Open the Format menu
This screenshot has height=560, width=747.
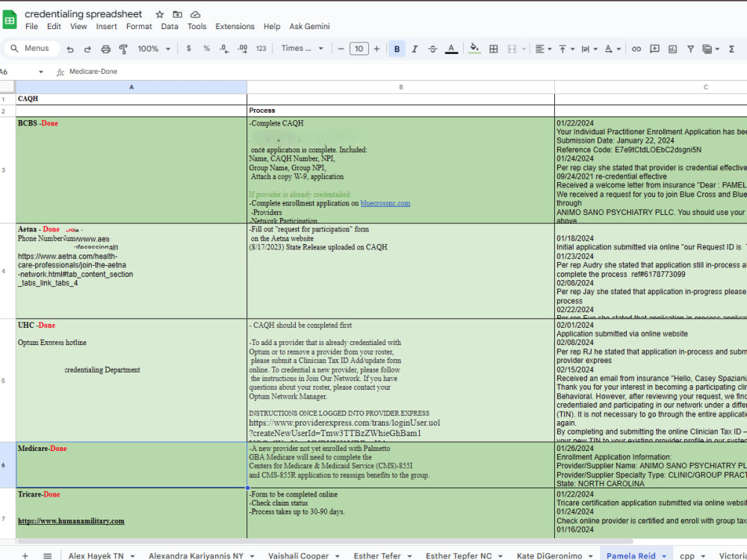click(x=139, y=27)
